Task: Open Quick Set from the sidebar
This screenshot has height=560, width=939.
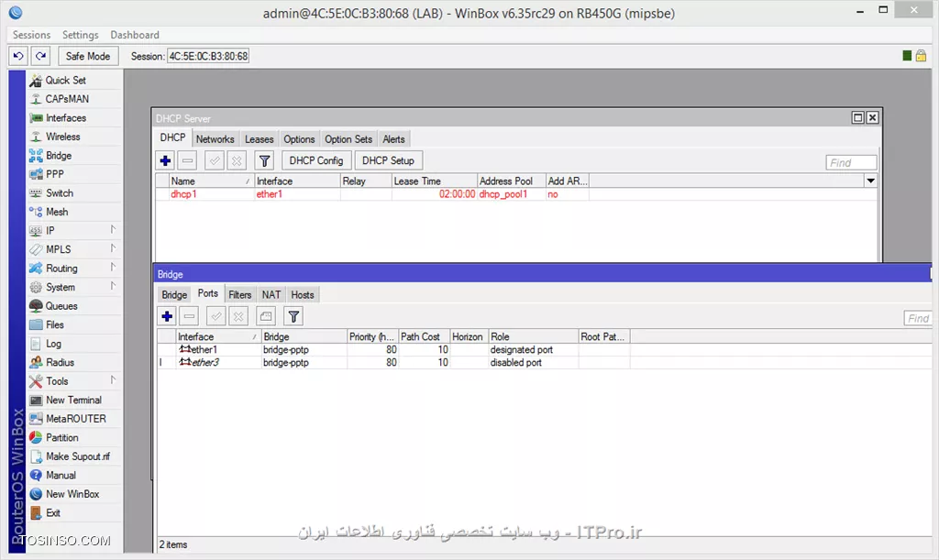Action: click(x=66, y=80)
